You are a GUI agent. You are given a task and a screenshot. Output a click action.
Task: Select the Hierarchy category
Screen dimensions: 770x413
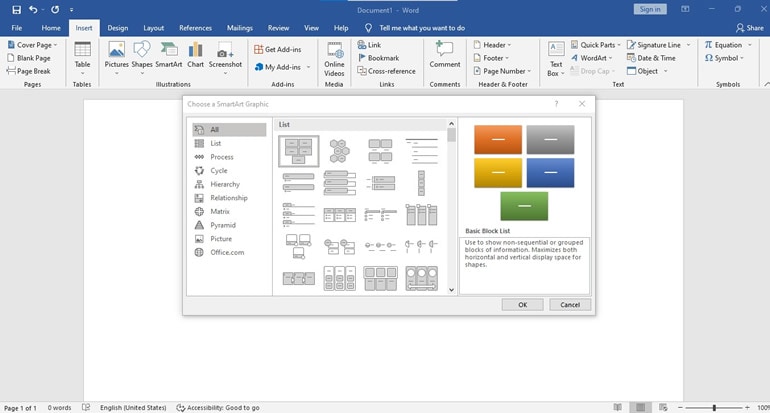[x=229, y=184]
